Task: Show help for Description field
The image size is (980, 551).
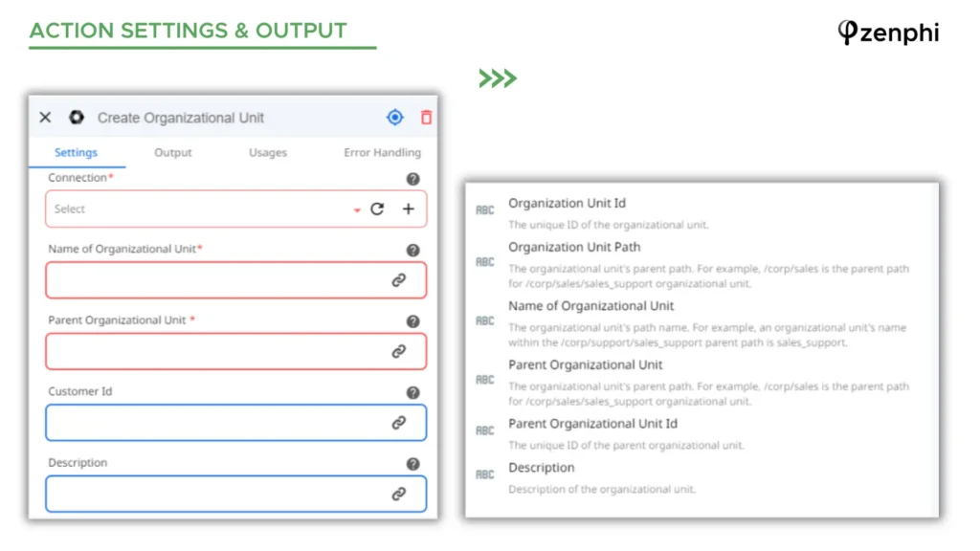Action: point(413,464)
